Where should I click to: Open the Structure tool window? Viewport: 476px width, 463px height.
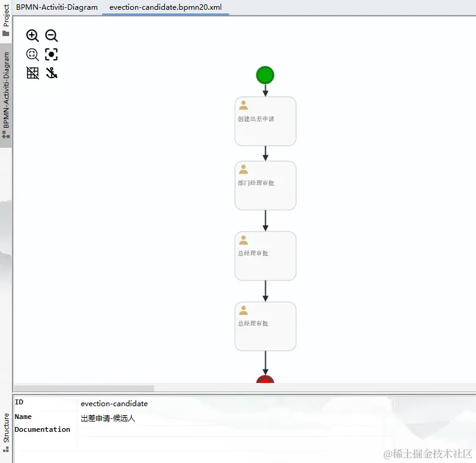click(5, 432)
